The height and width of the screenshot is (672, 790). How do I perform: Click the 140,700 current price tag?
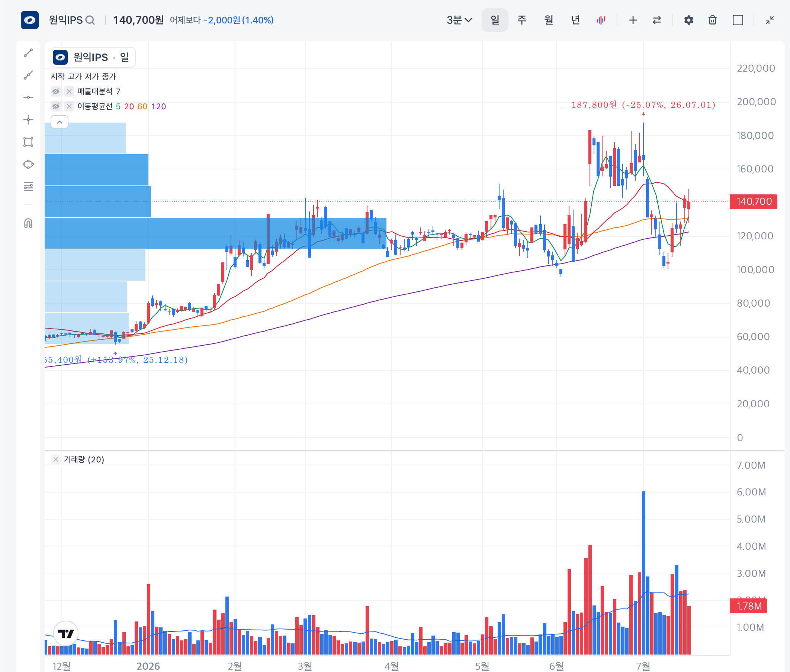(x=754, y=201)
